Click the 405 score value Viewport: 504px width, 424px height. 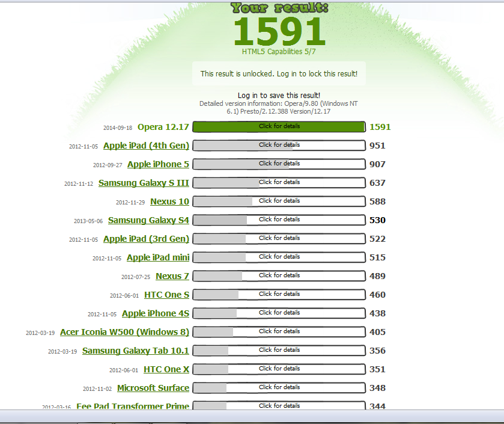coord(377,333)
